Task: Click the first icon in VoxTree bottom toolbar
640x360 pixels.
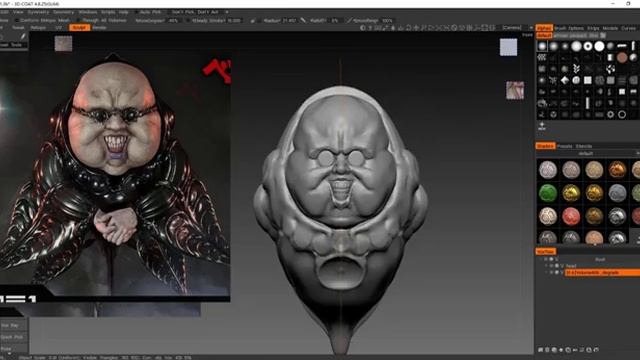Action: click(x=540, y=350)
